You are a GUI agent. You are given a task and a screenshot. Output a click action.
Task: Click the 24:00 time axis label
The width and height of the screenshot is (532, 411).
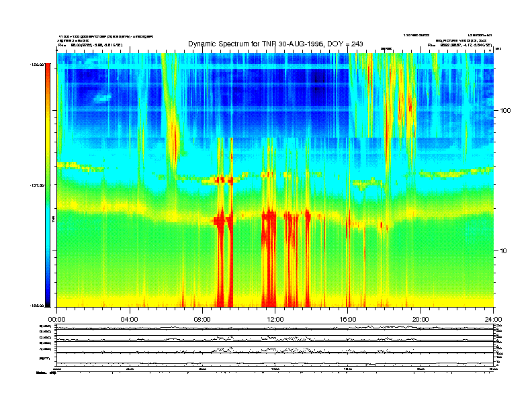[x=493, y=320]
